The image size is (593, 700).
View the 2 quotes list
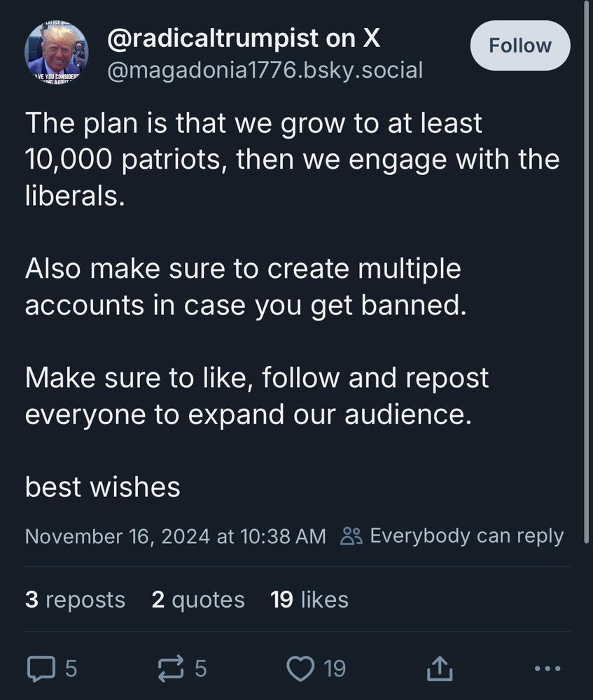198,600
